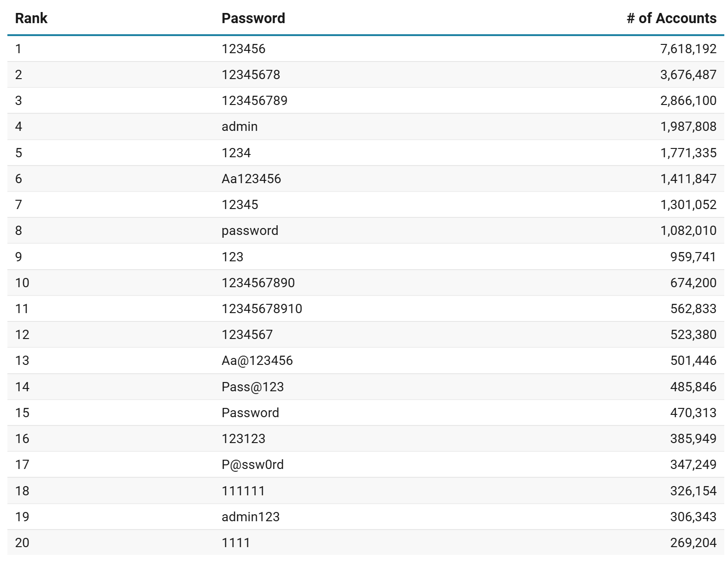The height and width of the screenshot is (561, 728).
Task: Click the account count 3,676,487
Action: pyautogui.click(x=688, y=75)
